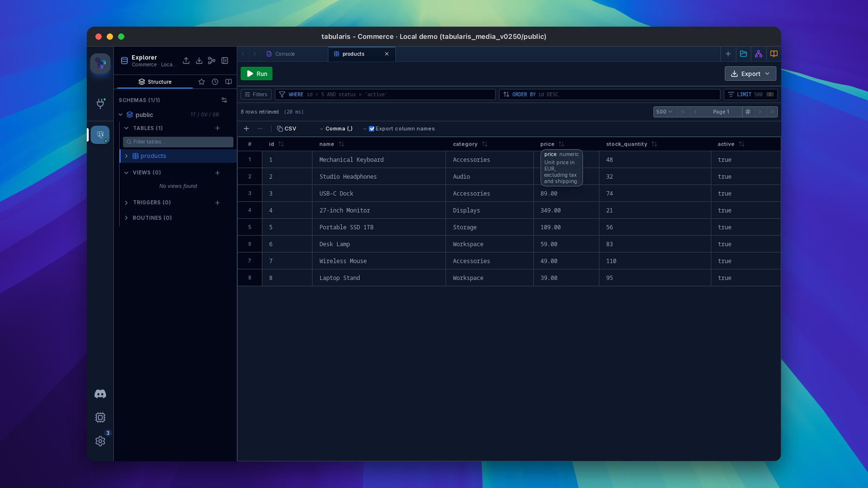Sort by the id column arrows
Viewport: 868px width, 488px height.
coord(281,144)
